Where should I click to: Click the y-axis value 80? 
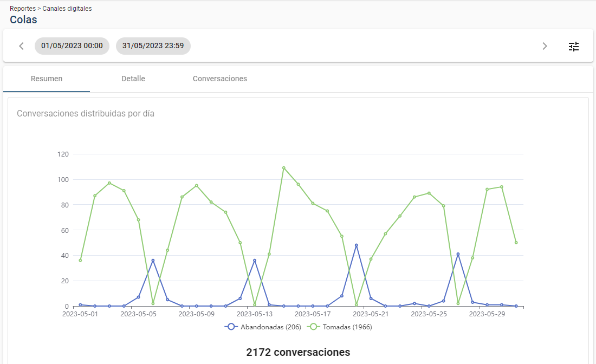click(65, 205)
